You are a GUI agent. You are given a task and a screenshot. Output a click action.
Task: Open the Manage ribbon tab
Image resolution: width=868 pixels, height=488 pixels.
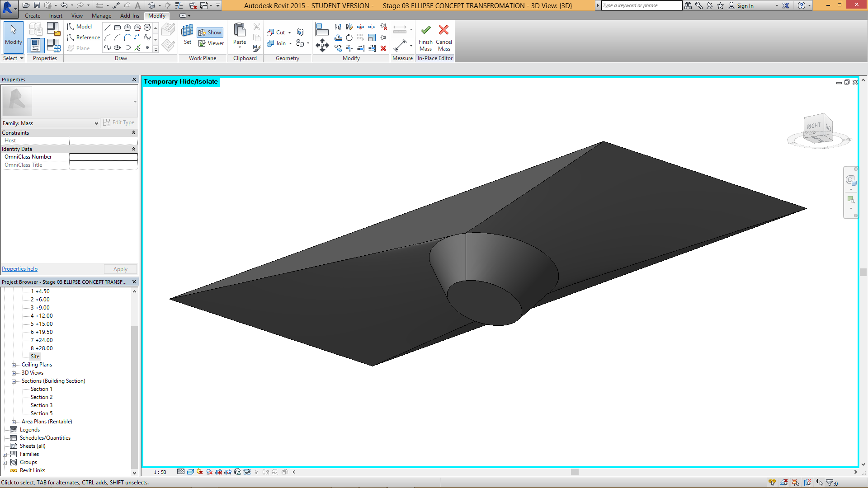point(101,16)
